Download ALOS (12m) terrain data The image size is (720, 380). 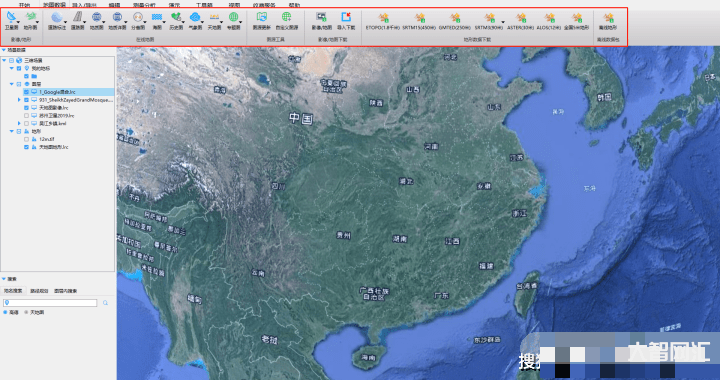[x=549, y=21]
